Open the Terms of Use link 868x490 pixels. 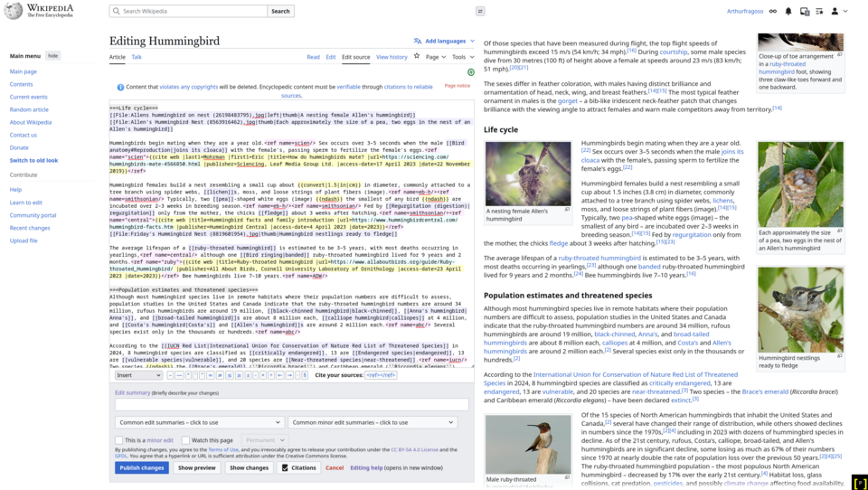click(x=223, y=449)
